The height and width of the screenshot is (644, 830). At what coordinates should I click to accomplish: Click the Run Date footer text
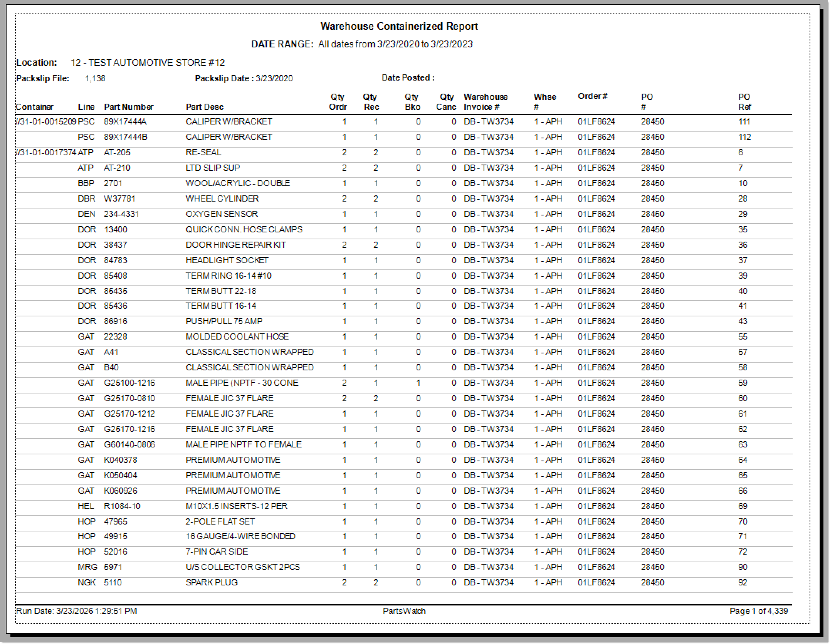click(x=76, y=611)
